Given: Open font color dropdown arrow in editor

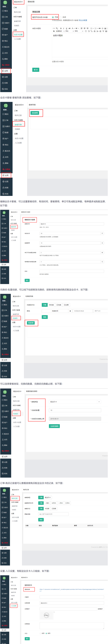Looking at the screenshot, I should click(x=74, y=28).
